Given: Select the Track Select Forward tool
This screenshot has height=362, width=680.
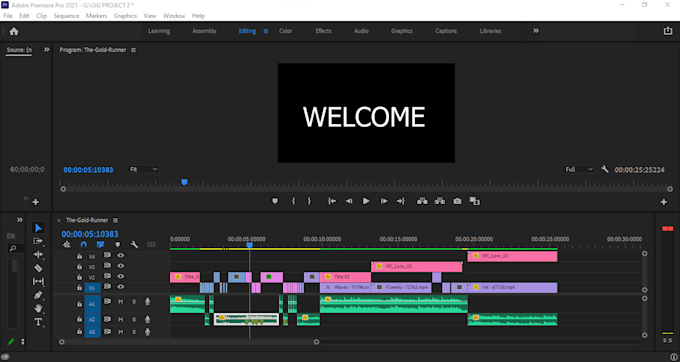Looking at the screenshot, I should [x=38, y=241].
